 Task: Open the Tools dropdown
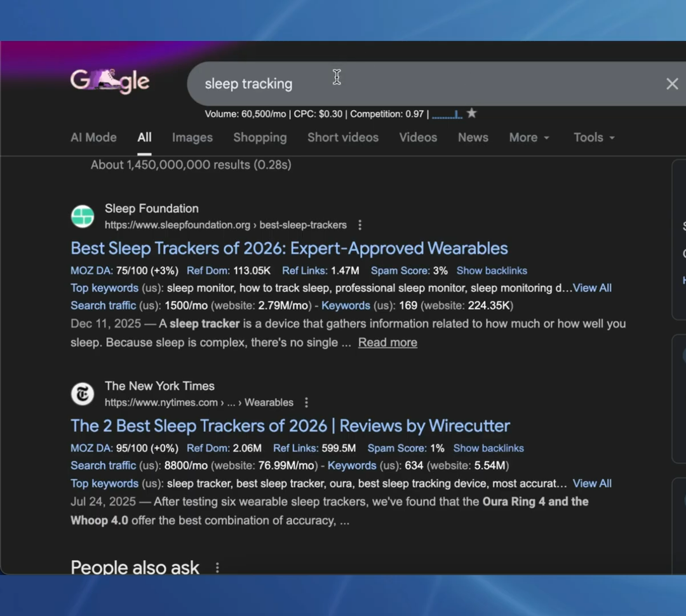[x=594, y=137]
